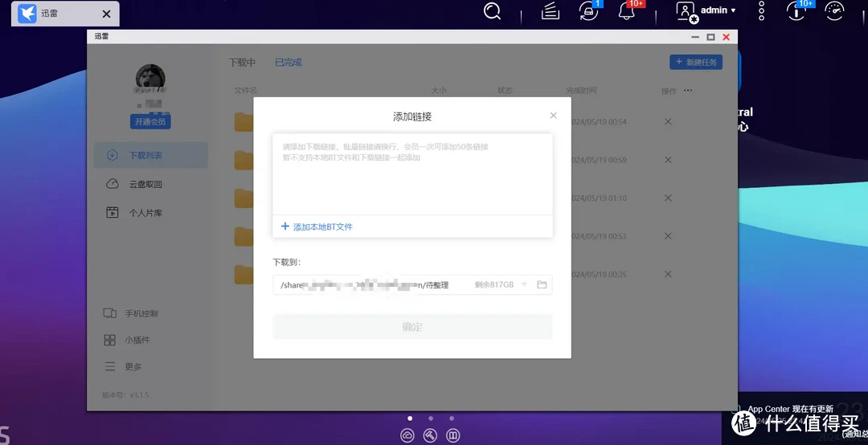Delete the task completed at 01:10
This screenshot has height=445, width=868.
[x=668, y=198]
